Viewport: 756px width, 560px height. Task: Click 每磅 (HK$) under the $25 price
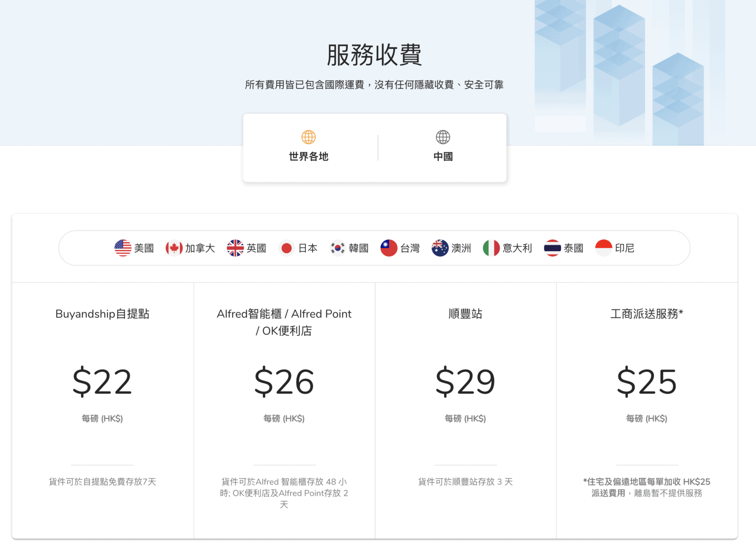click(647, 418)
